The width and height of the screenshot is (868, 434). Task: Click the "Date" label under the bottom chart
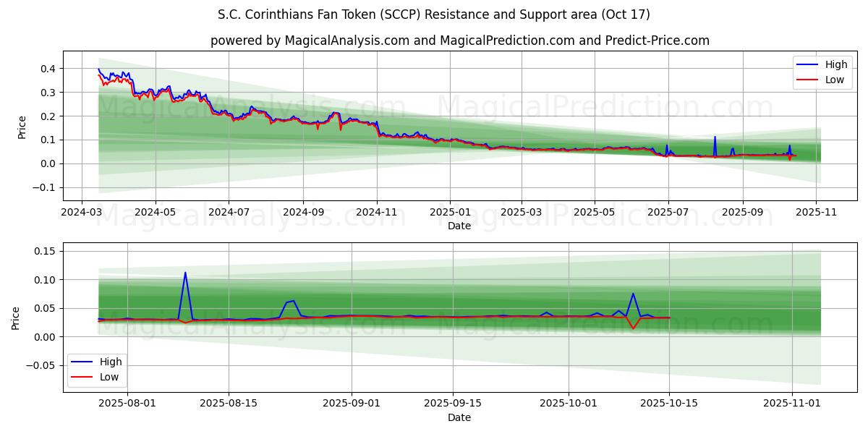coord(459,417)
